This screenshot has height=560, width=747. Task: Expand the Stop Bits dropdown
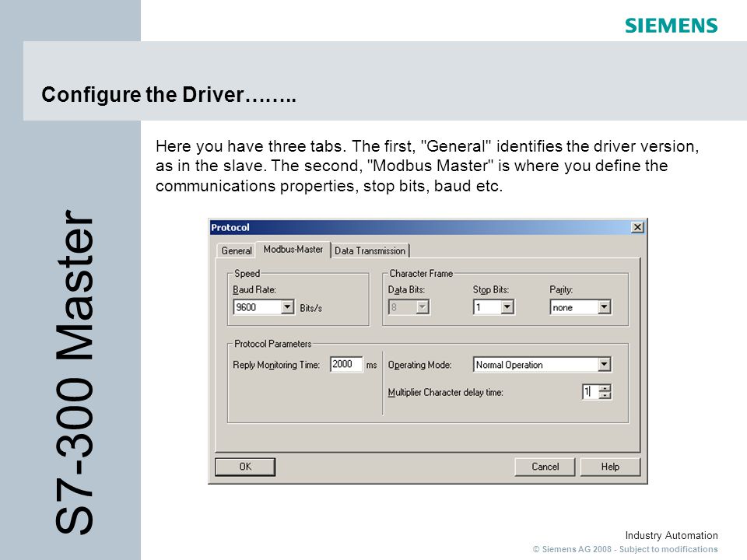(507, 307)
